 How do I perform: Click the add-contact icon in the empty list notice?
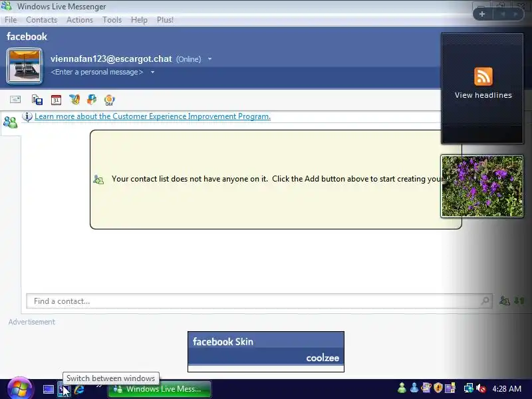pos(98,179)
